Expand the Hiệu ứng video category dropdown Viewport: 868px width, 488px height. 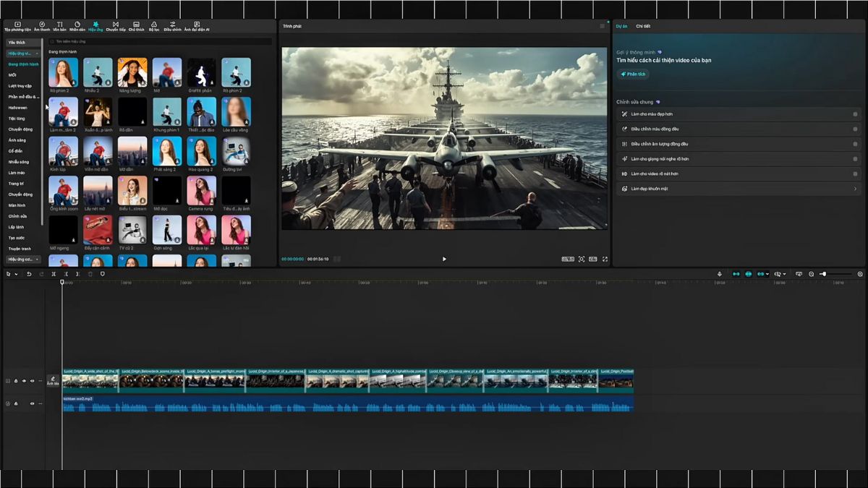coord(22,53)
